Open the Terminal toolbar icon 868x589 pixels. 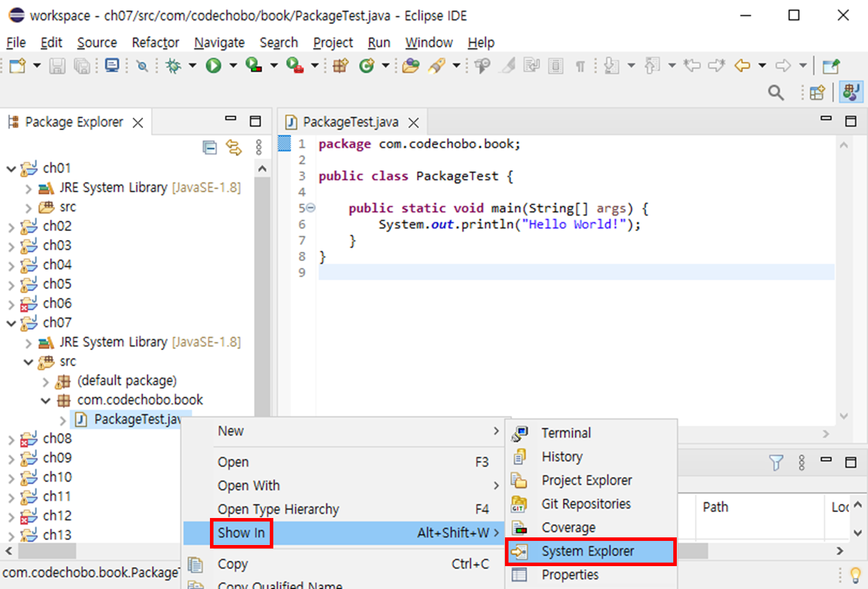(x=111, y=65)
